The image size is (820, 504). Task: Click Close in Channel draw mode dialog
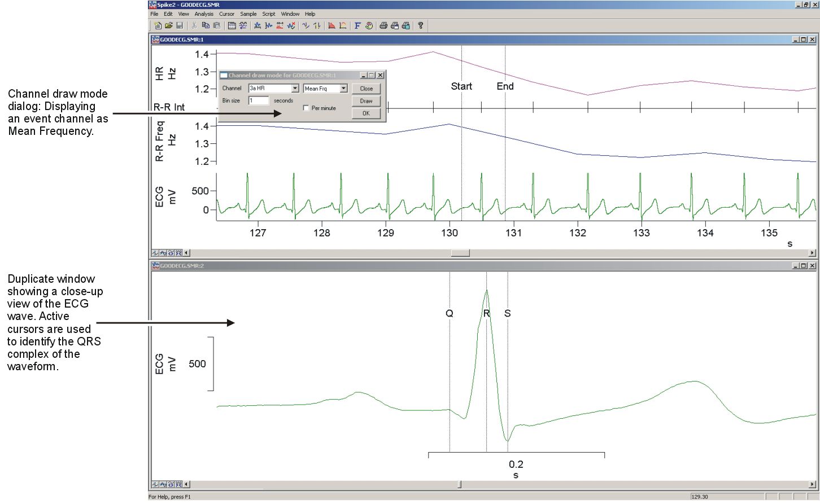tap(367, 89)
